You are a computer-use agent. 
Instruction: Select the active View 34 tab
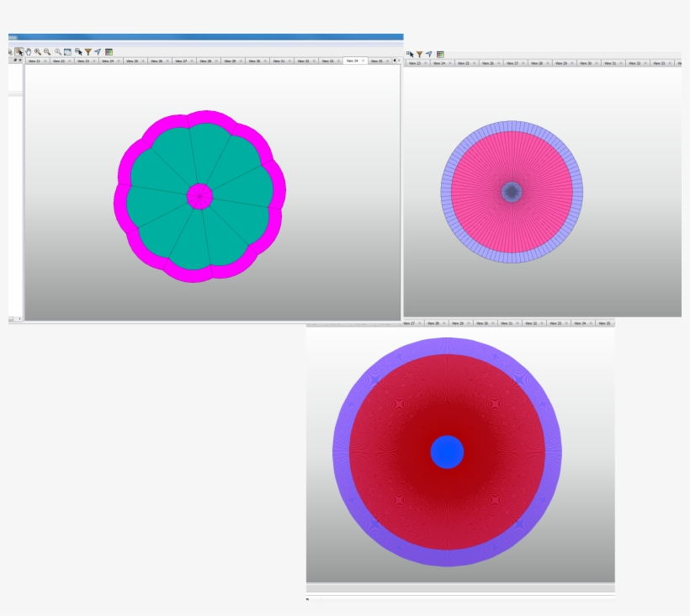[352, 61]
